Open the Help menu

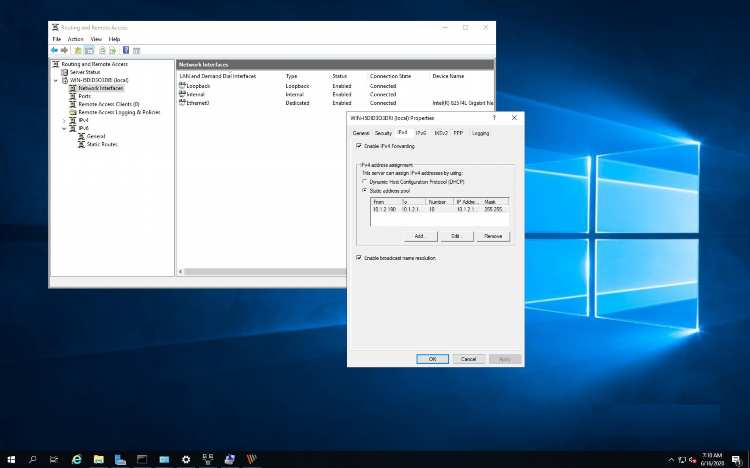[x=114, y=39]
